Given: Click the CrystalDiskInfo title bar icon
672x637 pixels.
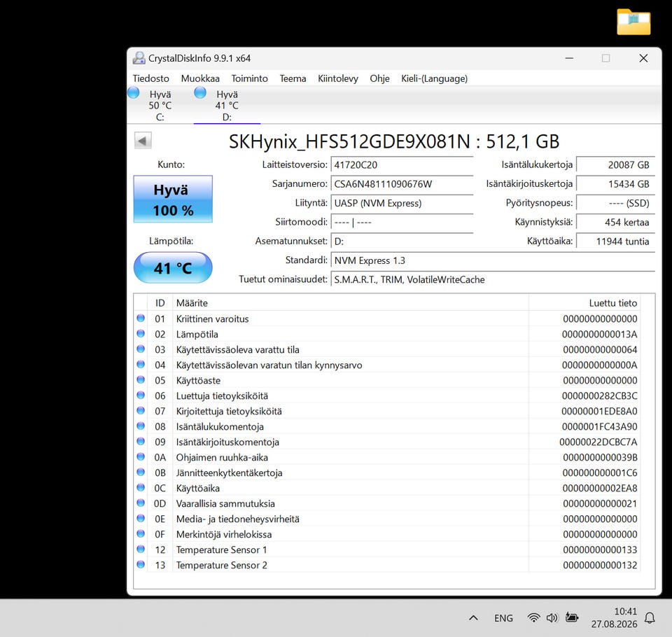Looking at the screenshot, I should point(139,58).
